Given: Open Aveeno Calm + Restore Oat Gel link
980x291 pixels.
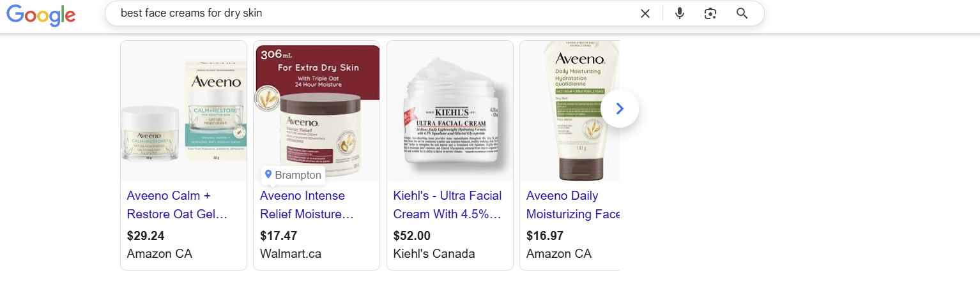Looking at the screenshot, I should coord(178,205).
